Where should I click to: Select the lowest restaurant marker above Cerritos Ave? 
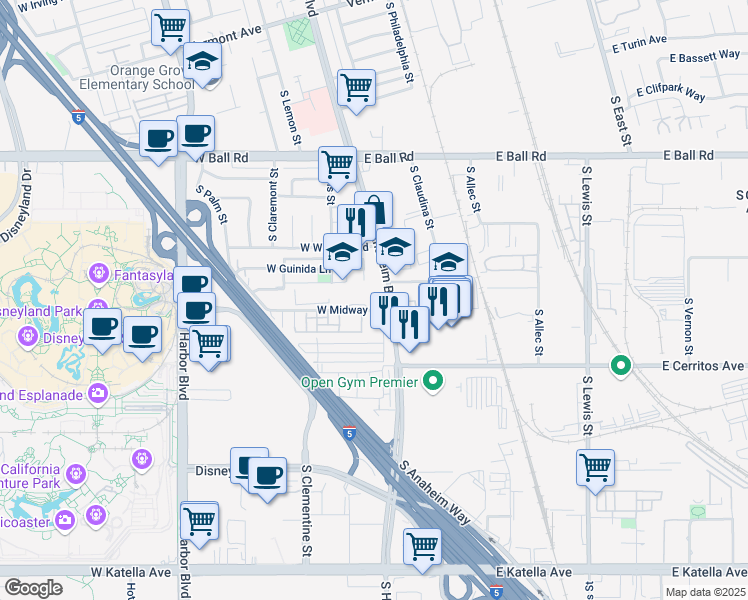pyautogui.click(x=410, y=326)
